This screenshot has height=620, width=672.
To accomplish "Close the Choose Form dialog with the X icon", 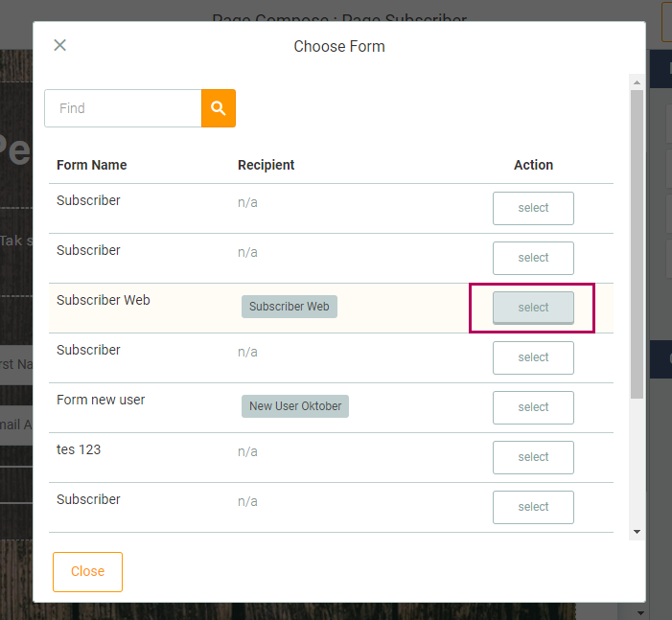I will (x=59, y=45).
